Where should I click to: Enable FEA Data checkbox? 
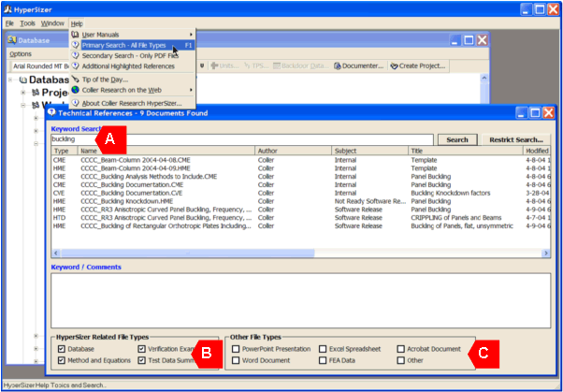(x=324, y=360)
